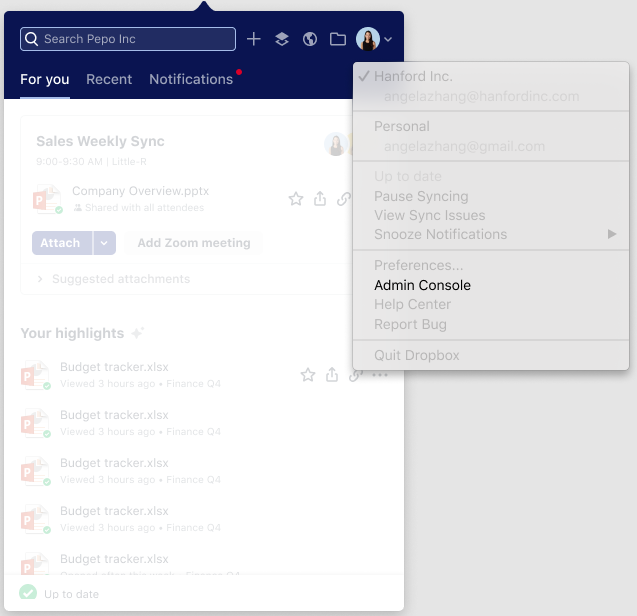This screenshot has width=637, height=616.
Task: Switch to the For you tab
Action: 45,79
